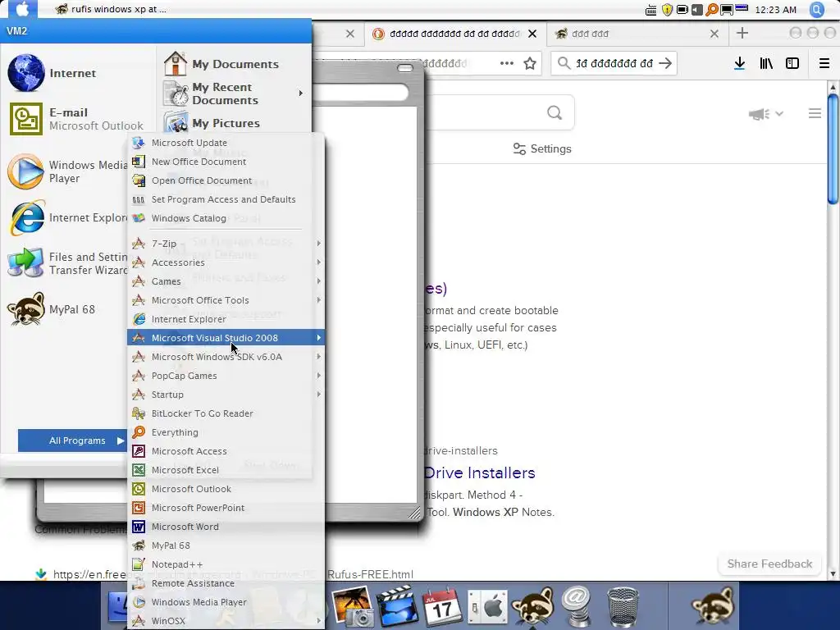
Task: Expand the PopCap Games submenu
Action: click(x=226, y=376)
